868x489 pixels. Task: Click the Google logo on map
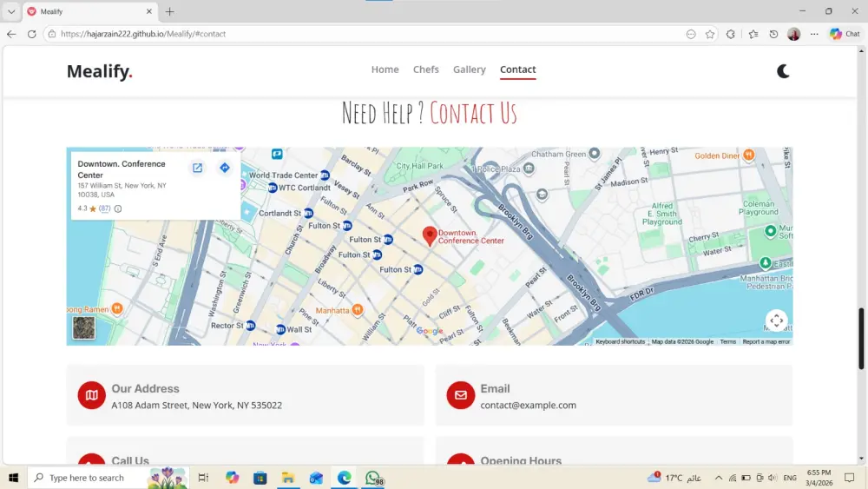coord(430,331)
